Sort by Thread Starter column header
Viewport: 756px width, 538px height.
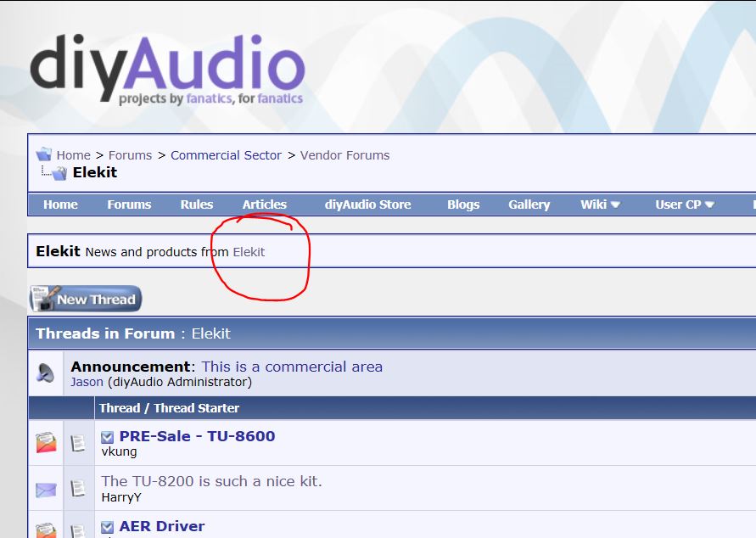pyautogui.click(x=197, y=408)
